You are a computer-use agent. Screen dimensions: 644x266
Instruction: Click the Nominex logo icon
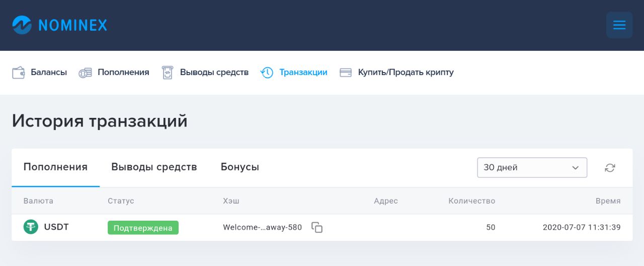click(x=22, y=25)
